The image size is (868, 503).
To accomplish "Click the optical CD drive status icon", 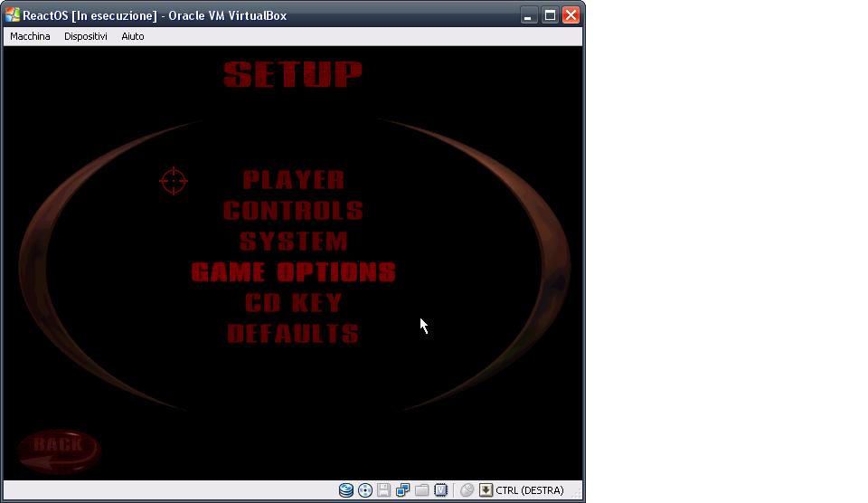I will [364, 490].
